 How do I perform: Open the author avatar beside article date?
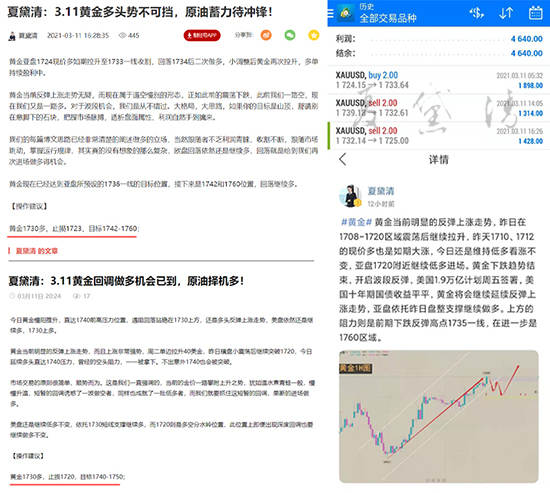(x=12, y=36)
